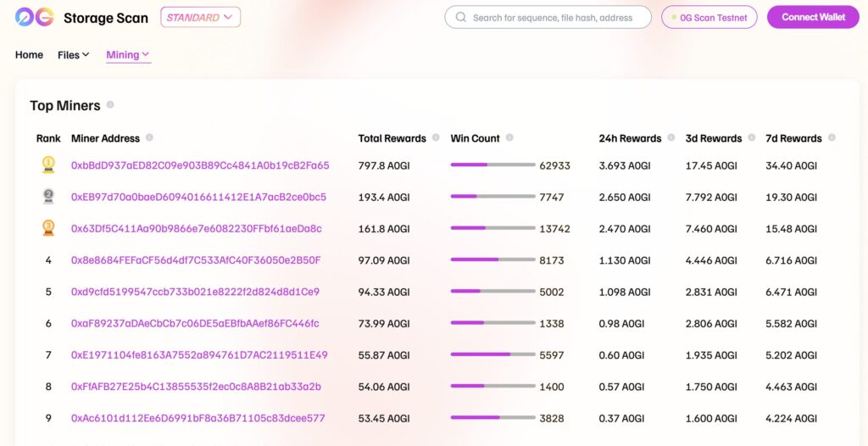
Task: Click win count progress bar for 1400
Action: (492, 386)
